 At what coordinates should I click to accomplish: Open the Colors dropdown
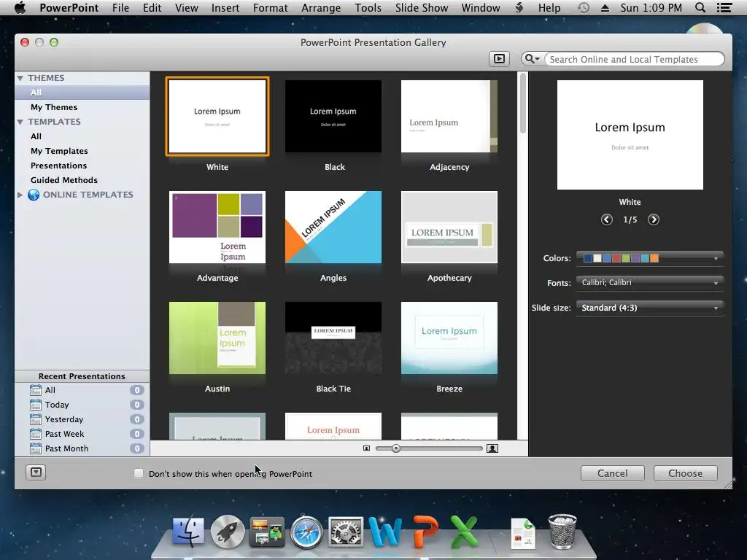[x=650, y=258]
